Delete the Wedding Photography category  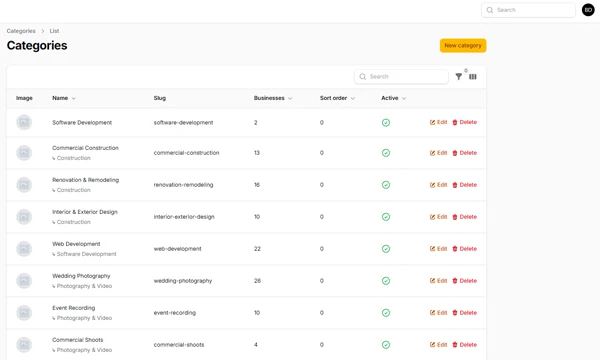click(x=465, y=281)
